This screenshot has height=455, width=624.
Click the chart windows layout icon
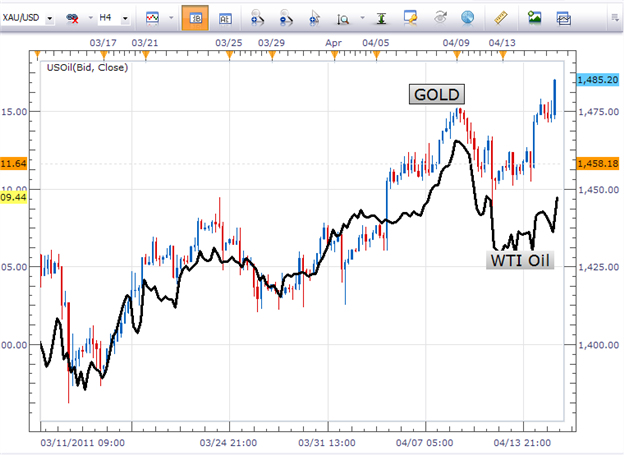tap(564, 18)
